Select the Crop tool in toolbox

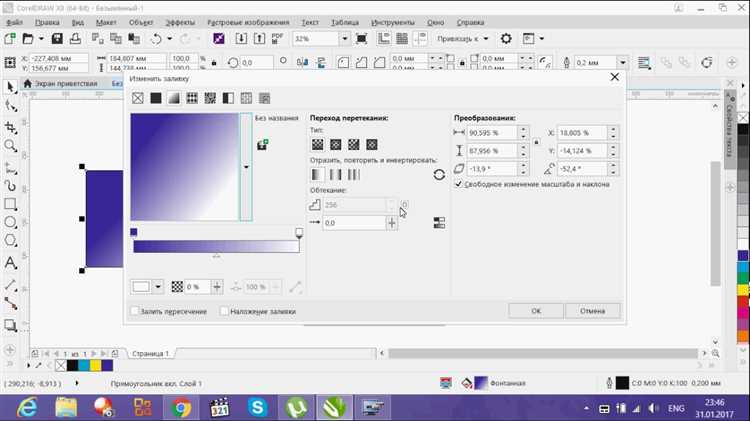coord(11,127)
